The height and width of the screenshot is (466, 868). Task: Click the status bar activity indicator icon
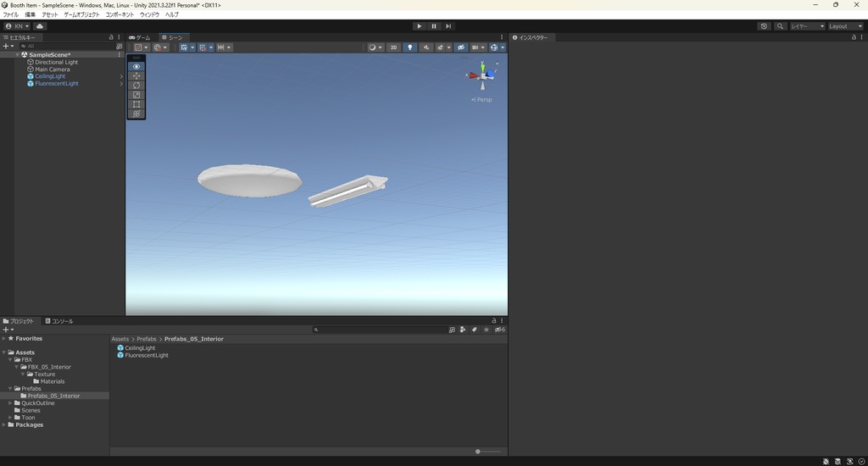point(861,461)
